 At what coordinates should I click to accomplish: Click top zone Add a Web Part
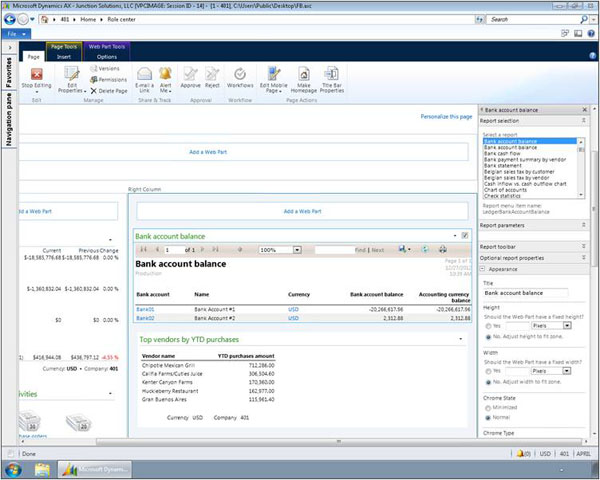click(208, 152)
